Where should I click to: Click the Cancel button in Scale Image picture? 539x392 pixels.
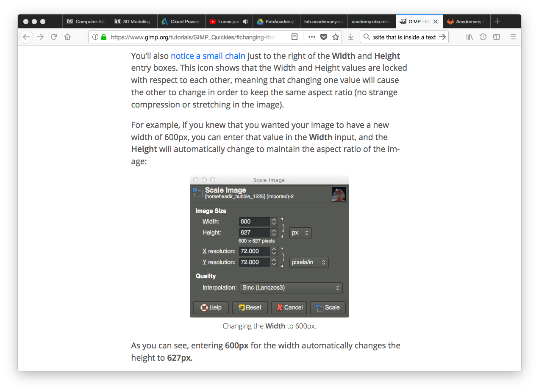(x=289, y=307)
